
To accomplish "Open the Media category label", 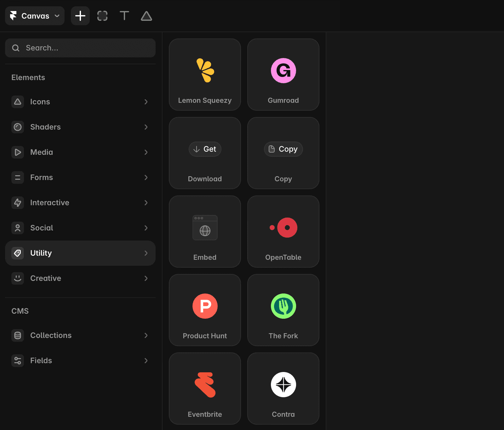I will coord(42,152).
